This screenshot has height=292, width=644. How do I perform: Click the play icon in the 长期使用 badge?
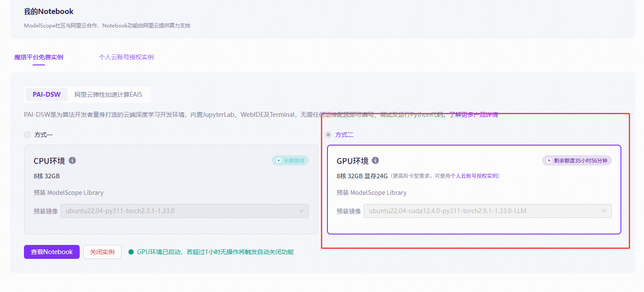tap(278, 160)
